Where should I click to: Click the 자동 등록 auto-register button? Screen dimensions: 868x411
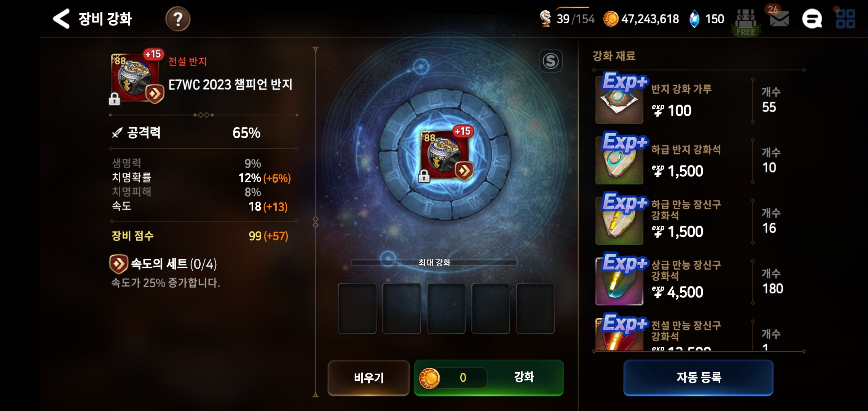coord(699,378)
